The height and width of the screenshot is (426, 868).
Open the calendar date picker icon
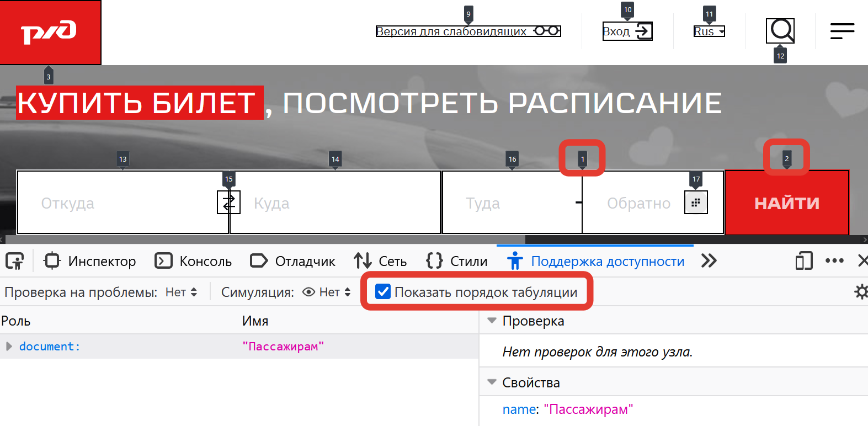click(696, 203)
